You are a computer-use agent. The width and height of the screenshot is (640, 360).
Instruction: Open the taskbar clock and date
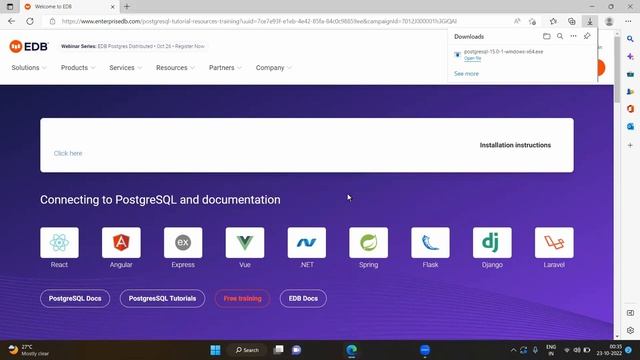pos(609,350)
